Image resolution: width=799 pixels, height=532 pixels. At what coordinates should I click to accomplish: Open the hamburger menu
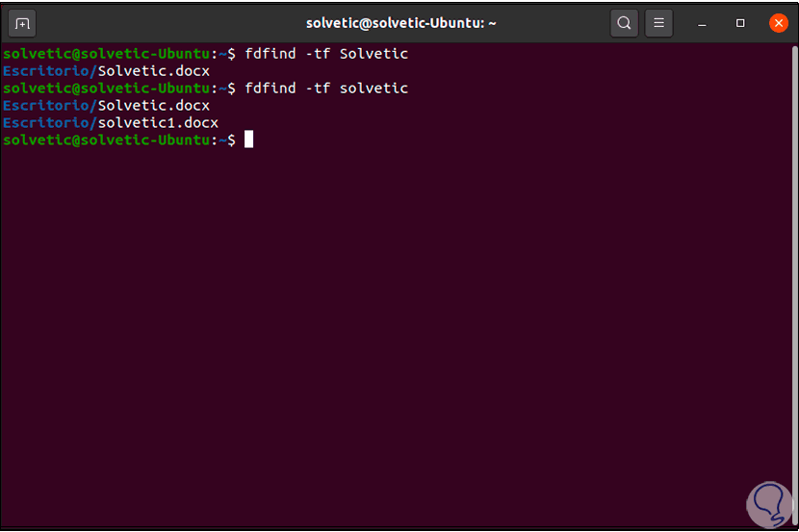coord(658,23)
